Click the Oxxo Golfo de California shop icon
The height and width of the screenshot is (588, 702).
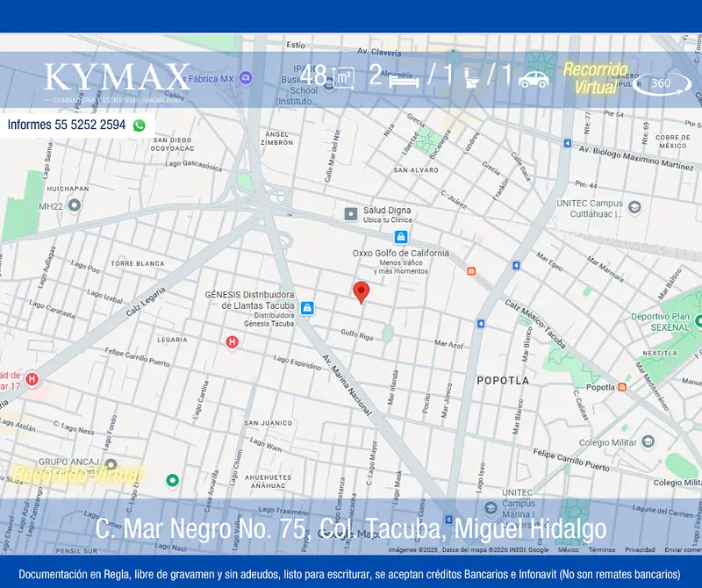pyautogui.click(x=401, y=236)
